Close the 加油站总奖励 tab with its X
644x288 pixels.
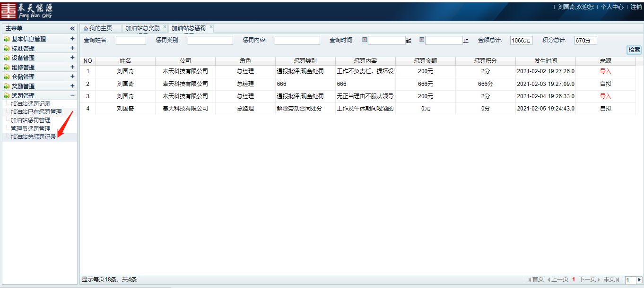165,27
